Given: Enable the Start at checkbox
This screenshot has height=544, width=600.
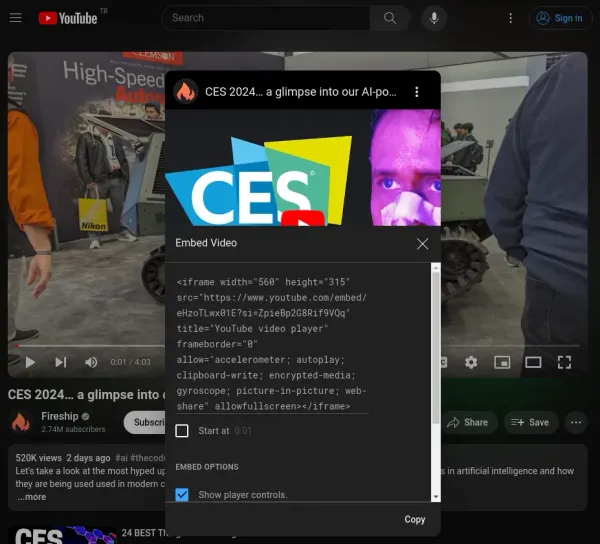Looking at the screenshot, I should [182, 431].
